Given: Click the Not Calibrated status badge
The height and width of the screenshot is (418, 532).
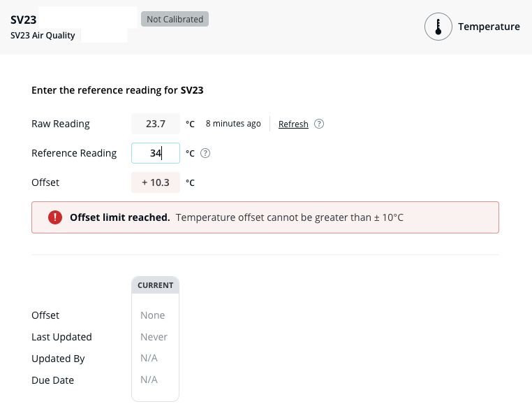Looking at the screenshot, I should [175, 19].
